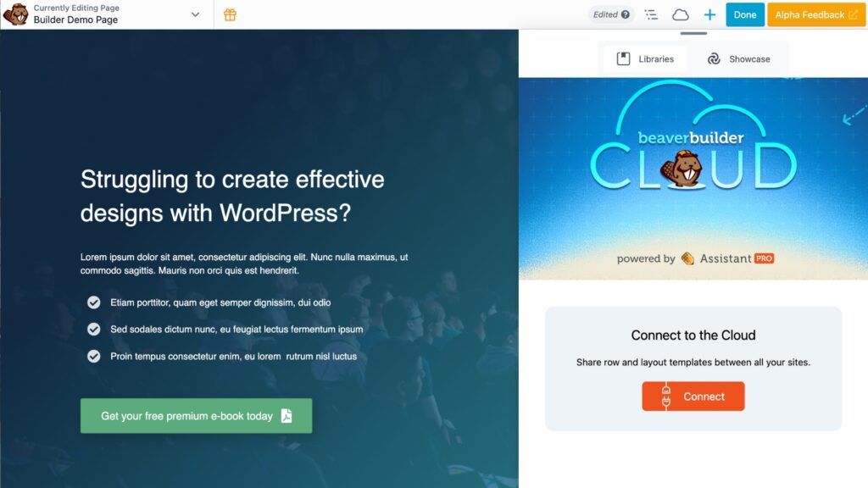Click the Done button

(x=745, y=14)
